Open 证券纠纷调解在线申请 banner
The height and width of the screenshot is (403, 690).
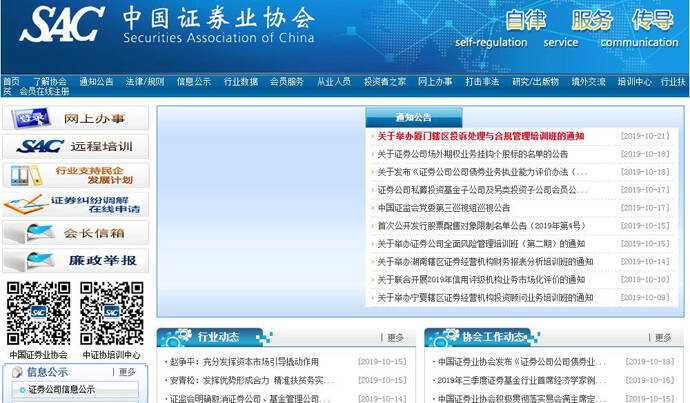click(x=76, y=204)
